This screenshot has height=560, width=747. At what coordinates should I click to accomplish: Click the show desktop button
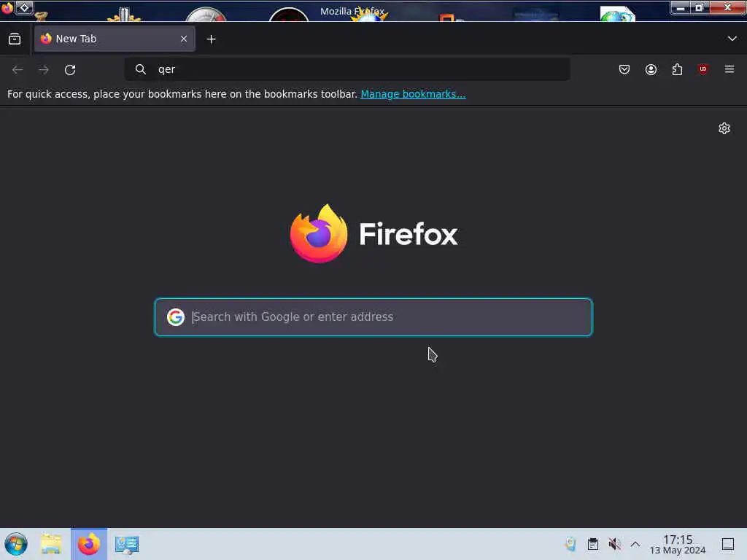728,544
